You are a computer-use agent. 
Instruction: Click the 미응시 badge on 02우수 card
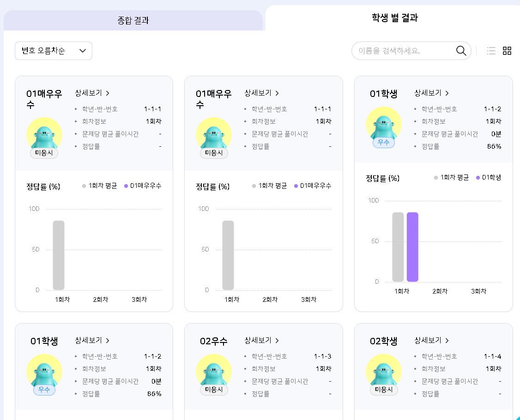(214, 390)
